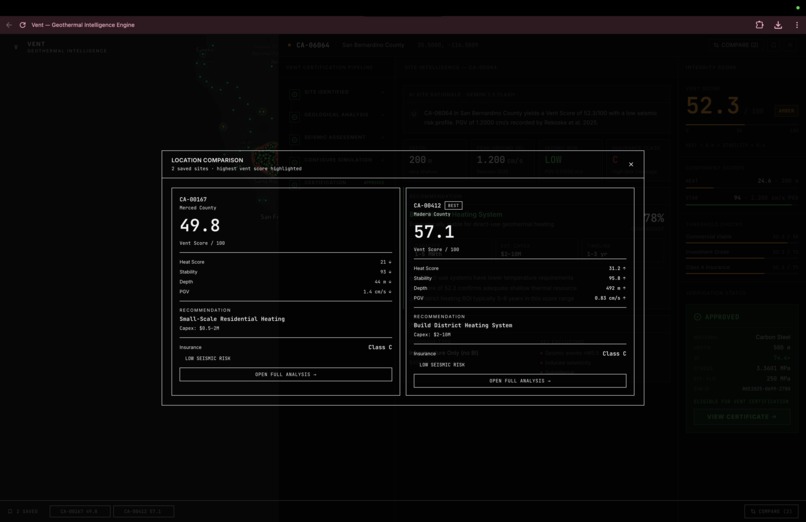Click Small-Scale Residential Heating recommendation
The image size is (806, 522).
[x=232, y=319]
